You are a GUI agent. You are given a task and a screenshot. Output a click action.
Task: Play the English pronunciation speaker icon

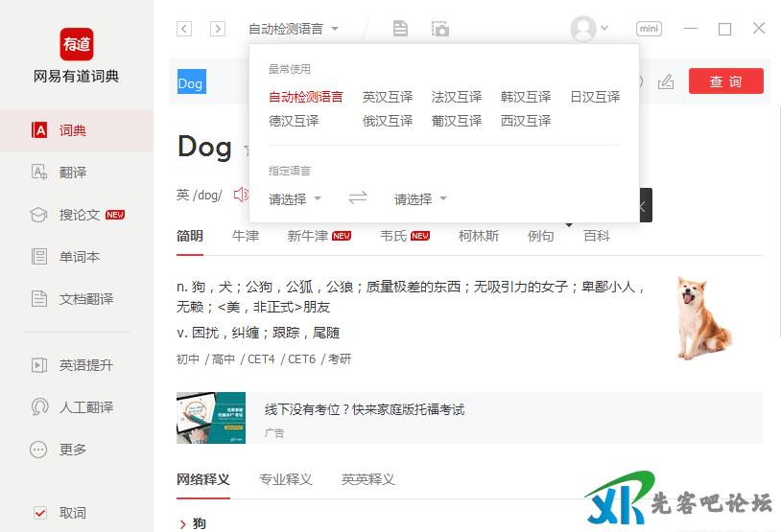click(x=240, y=196)
